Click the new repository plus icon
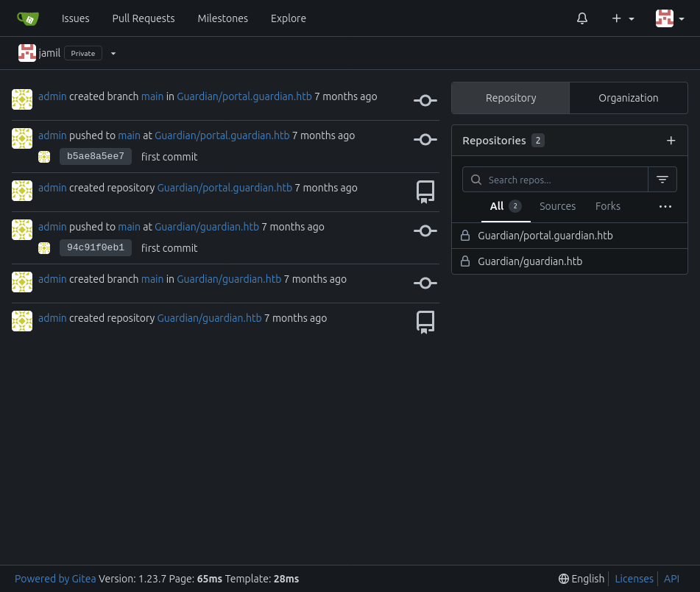This screenshot has width=700, height=592. pos(671,141)
